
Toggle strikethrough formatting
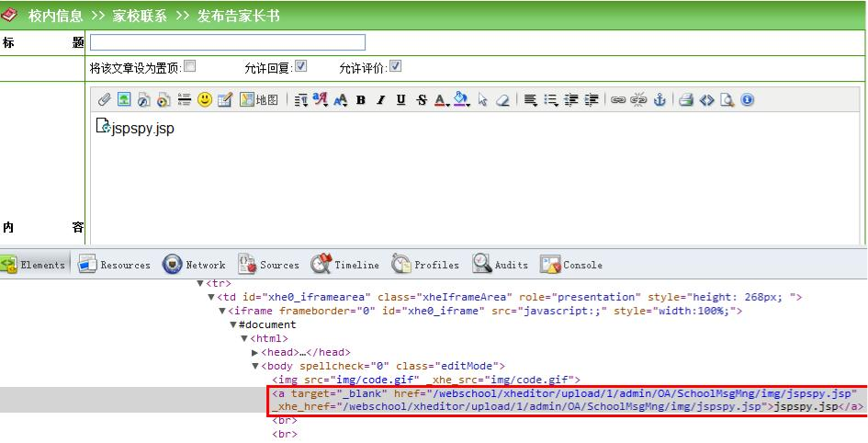click(x=422, y=99)
